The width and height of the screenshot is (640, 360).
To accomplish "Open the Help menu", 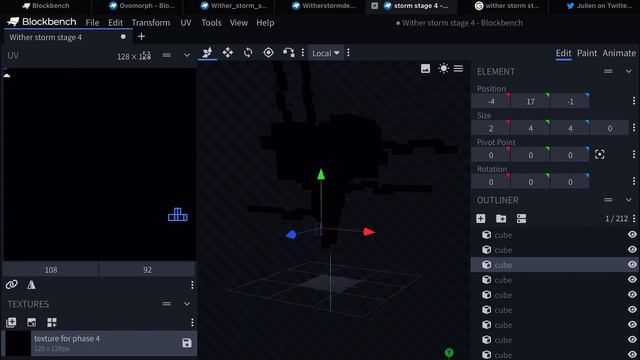I will click(x=265, y=23).
